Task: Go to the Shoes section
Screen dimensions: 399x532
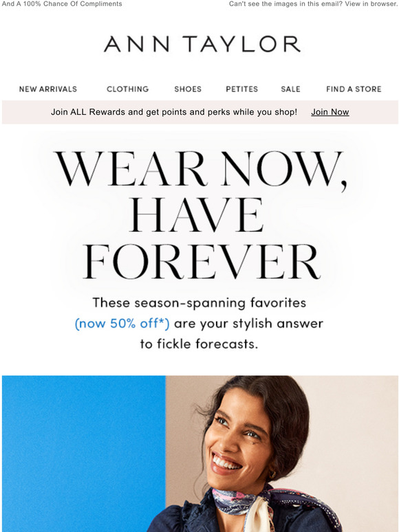Action: (x=188, y=89)
